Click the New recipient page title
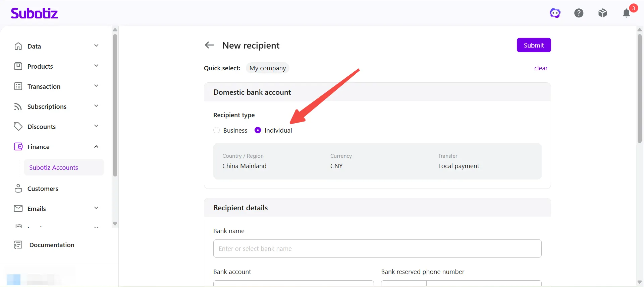 251,45
